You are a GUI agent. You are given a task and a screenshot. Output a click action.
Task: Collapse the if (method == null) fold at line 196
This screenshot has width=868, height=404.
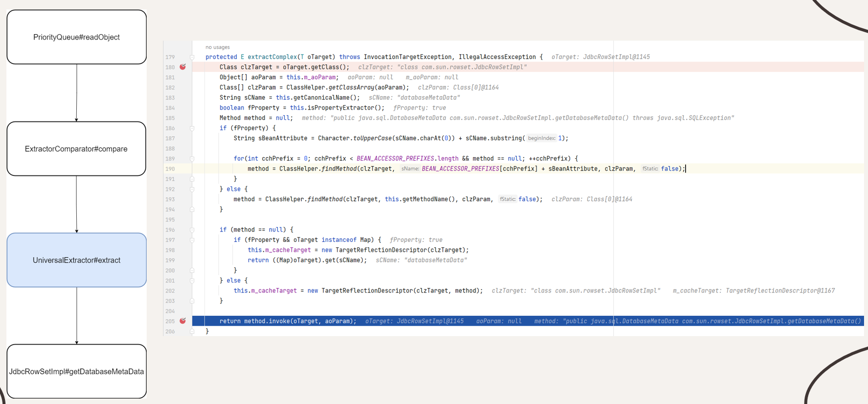click(192, 230)
